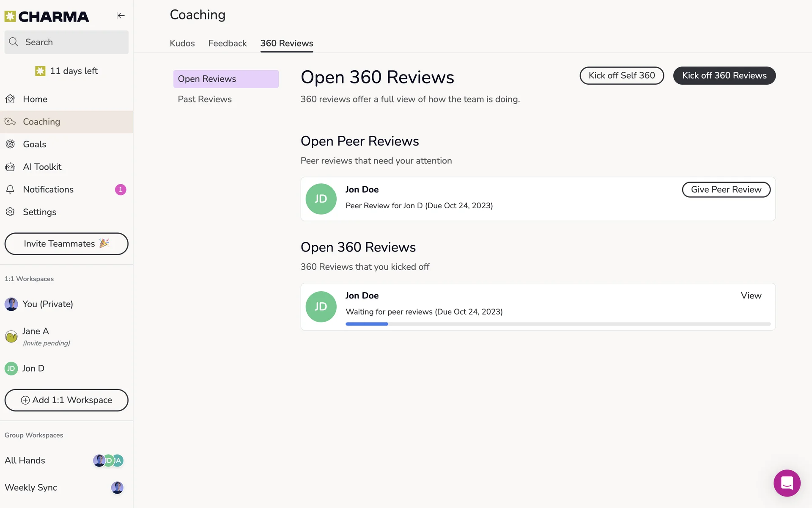Click the peer review progress bar
This screenshot has height=508, width=812.
(x=557, y=324)
